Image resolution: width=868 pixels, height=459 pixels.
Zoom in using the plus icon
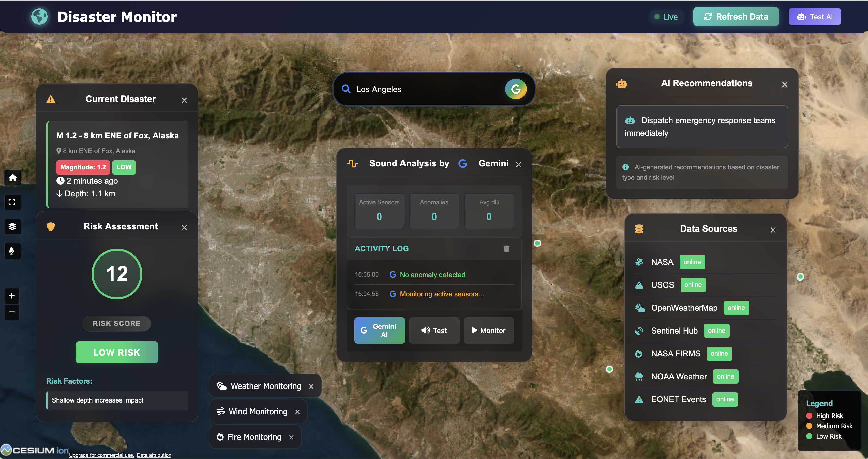[12, 296]
